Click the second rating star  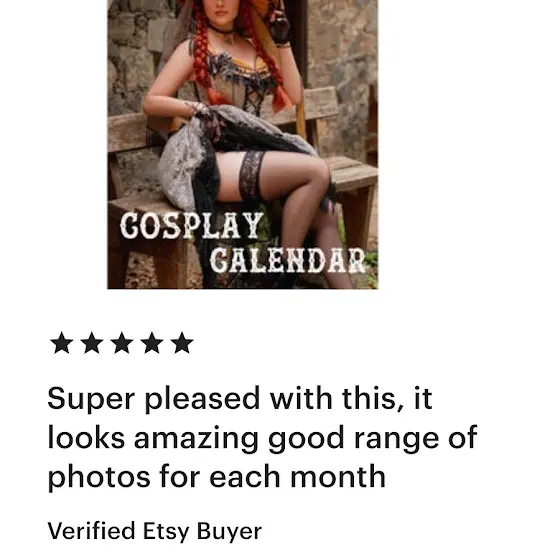pos(92,343)
